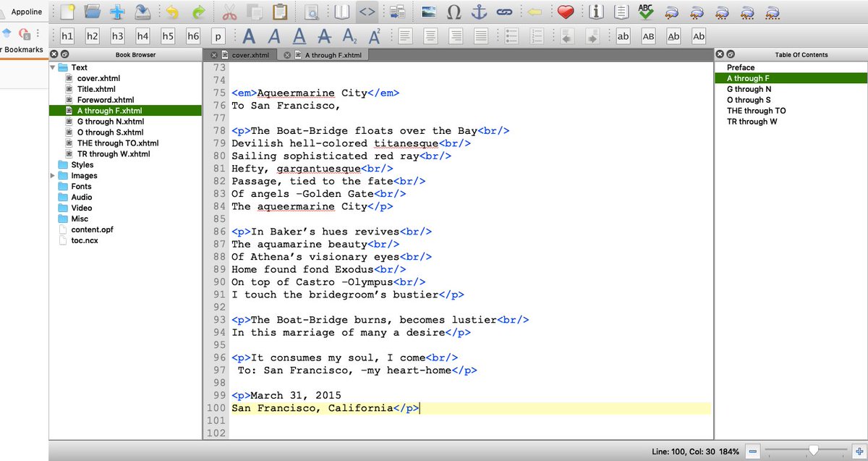The width and height of the screenshot is (868, 461).
Task: Add existing files with the blue plus icon
Action: click(x=117, y=12)
